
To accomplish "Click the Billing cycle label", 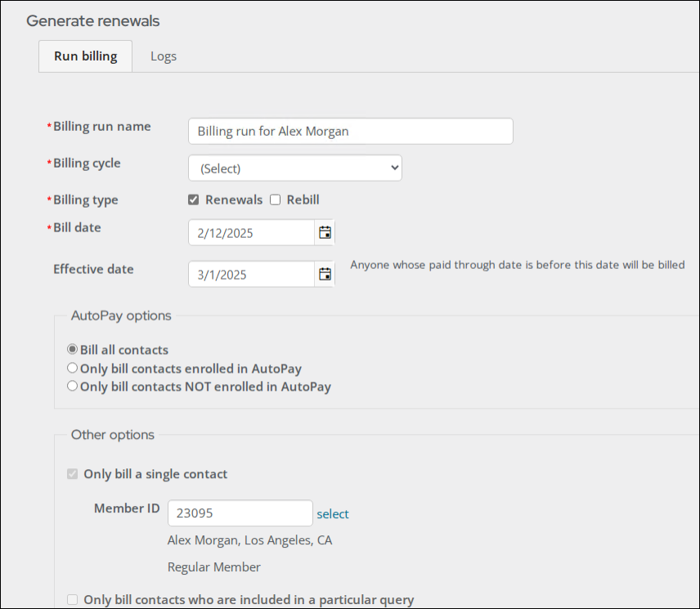I will (x=87, y=163).
